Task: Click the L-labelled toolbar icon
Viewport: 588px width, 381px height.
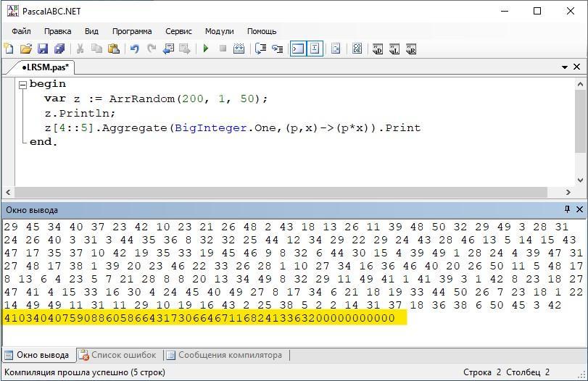Action: click(394, 49)
